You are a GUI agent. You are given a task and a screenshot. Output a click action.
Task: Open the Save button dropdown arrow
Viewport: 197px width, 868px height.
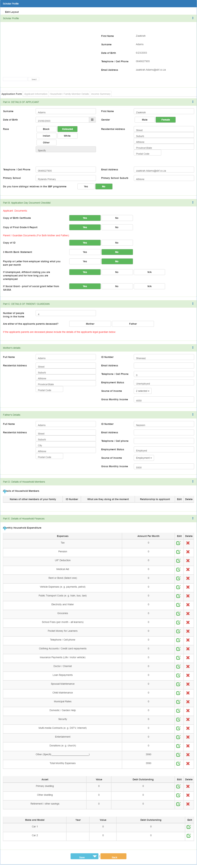(95, 856)
